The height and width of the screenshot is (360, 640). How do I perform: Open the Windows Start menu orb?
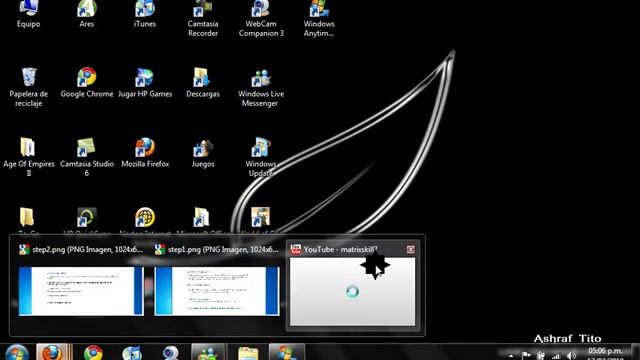[16, 353]
